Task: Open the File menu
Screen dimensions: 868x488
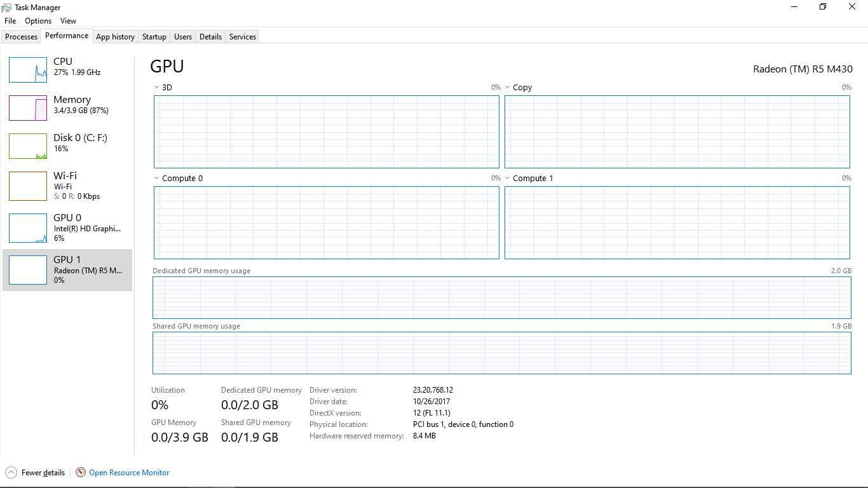Action: coord(10,21)
